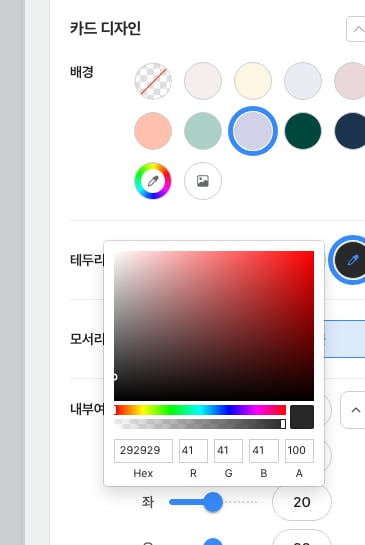Open the rainbow custom color picker icon
Image resolution: width=365 pixels, height=545 pixels.
(x=153, y=181)
